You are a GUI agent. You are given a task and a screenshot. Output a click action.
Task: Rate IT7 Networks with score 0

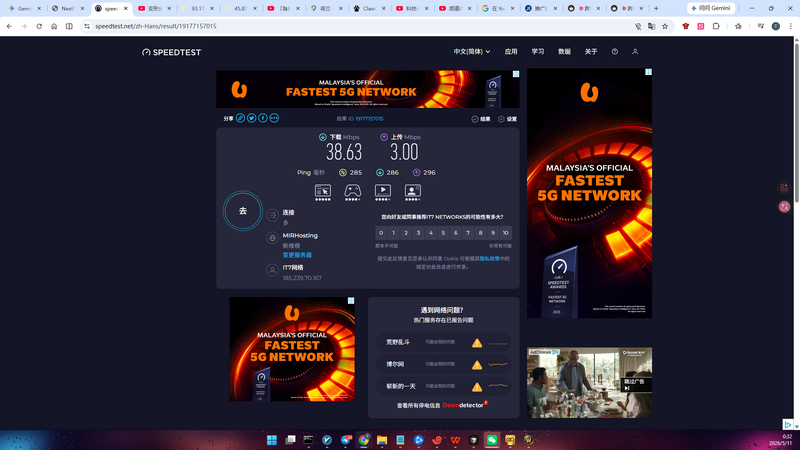pyautogui.click(x=381, y=233)
